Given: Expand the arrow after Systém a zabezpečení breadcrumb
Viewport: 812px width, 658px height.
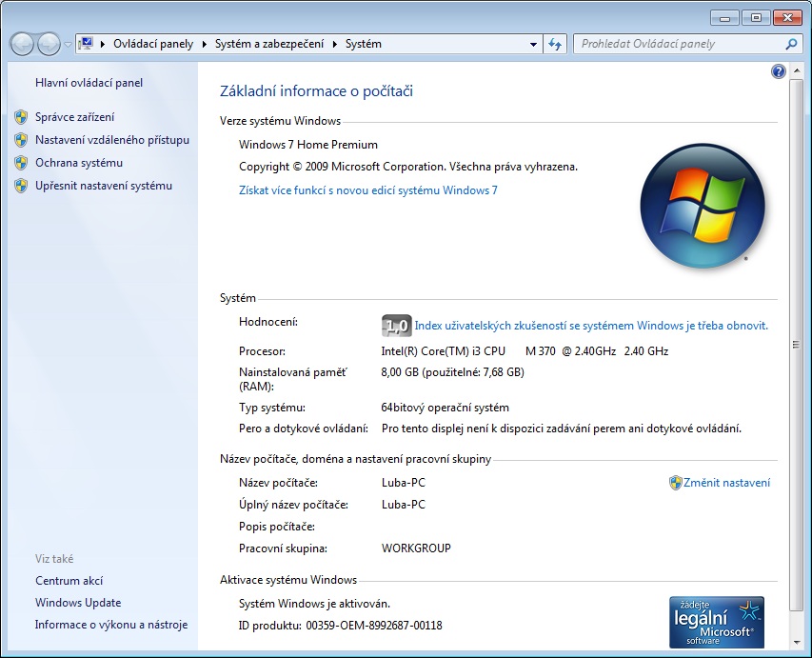Looking at the screenshot, I should tap(334, 44).
